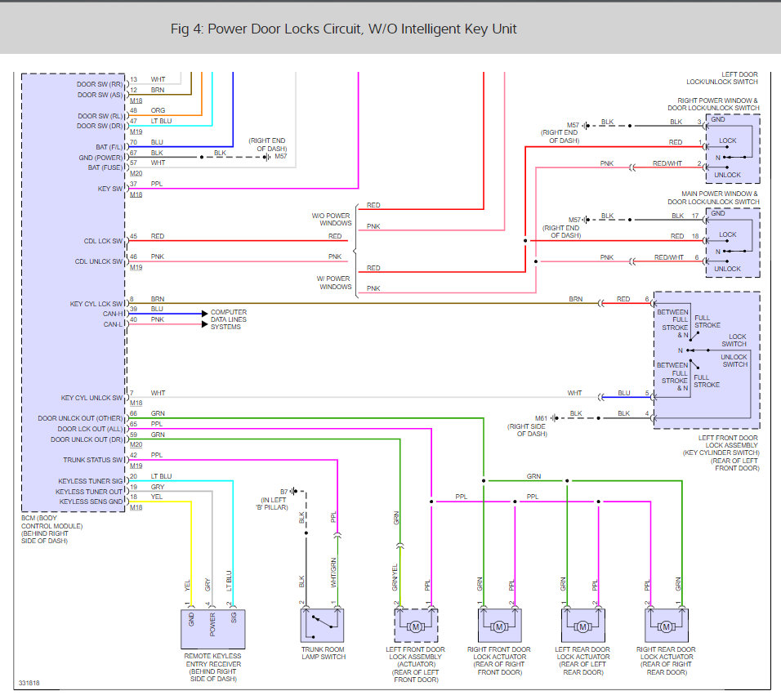Click the 'KEYLESS SENS GND' label
The width and height of the screenshot is (781, 700).
(x=91, y=502)
